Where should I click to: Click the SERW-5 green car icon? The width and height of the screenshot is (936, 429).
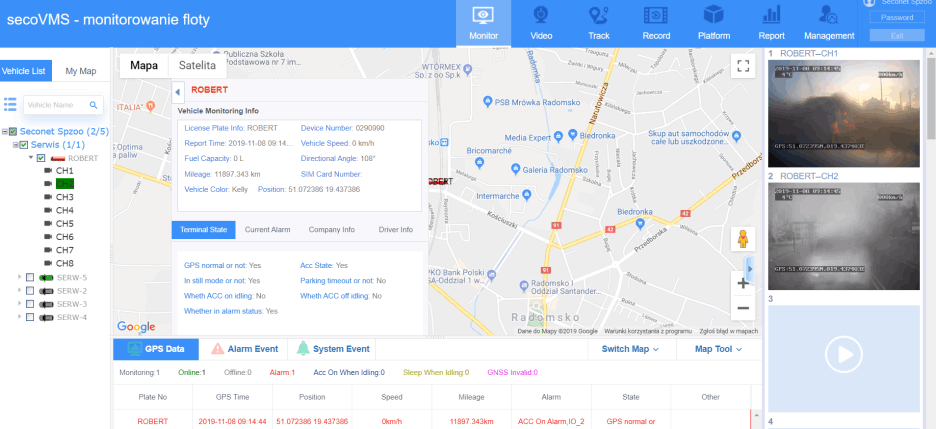point(45,277)
